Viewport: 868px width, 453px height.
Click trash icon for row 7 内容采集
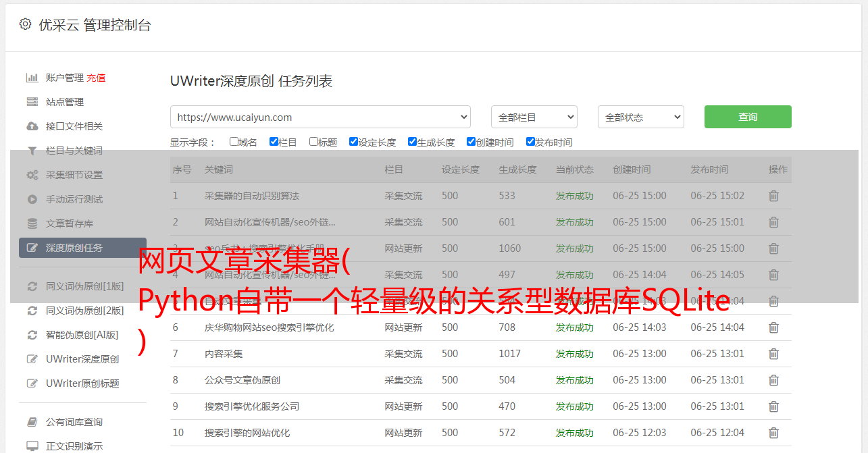[x=773, y=354]
